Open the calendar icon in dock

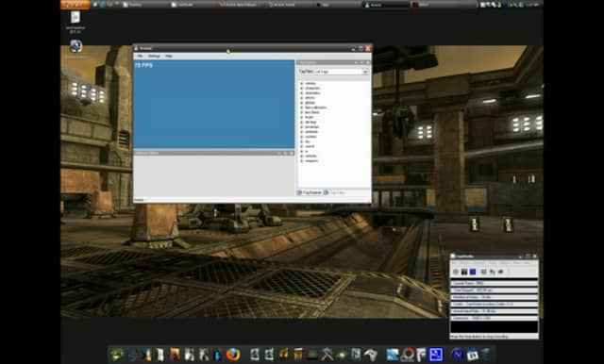472,355
